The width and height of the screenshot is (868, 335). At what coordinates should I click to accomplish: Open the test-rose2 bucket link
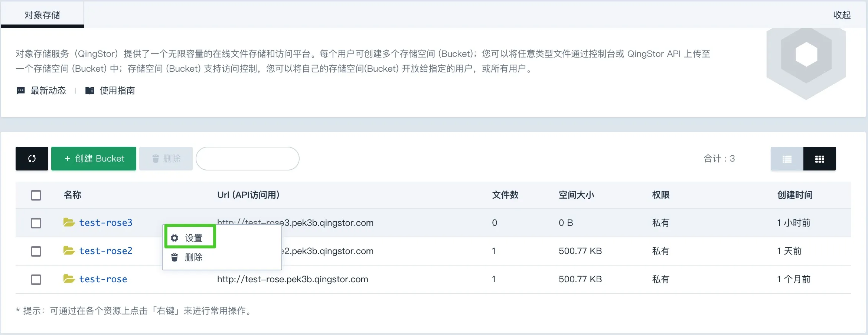pyautogui.click(x=106, y=251)
